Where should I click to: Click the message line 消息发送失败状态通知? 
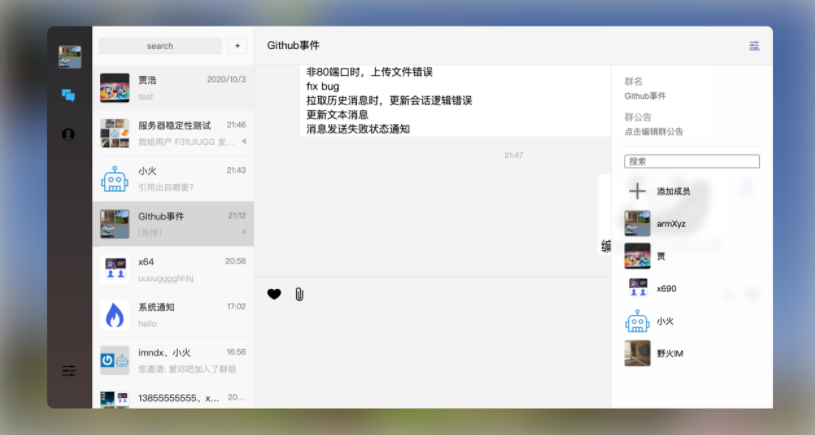click(358, 129)
